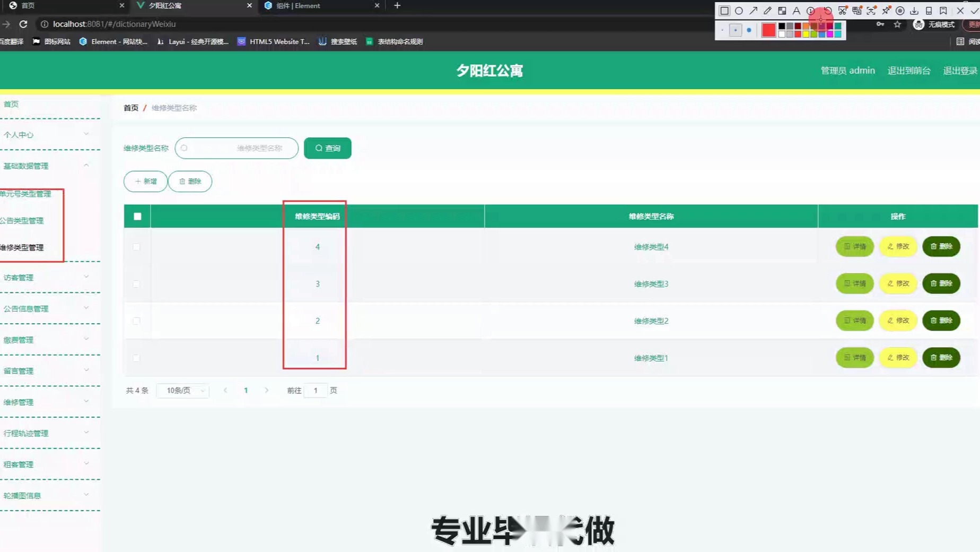Screen dimensions: 980x552
Task: Select the numbered step marker tool
Action: (810, 11)
